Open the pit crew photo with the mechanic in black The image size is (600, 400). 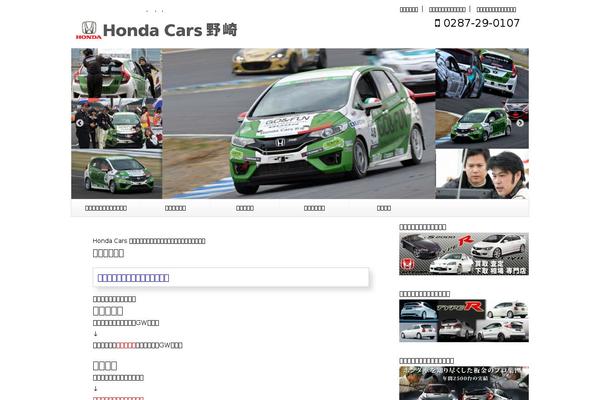click(x=117, y=73)
